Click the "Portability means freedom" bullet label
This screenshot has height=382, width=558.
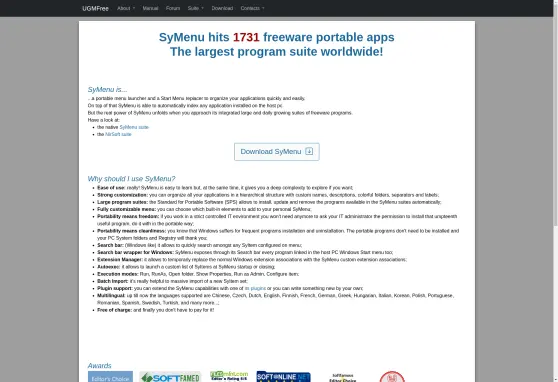point(128,216)
